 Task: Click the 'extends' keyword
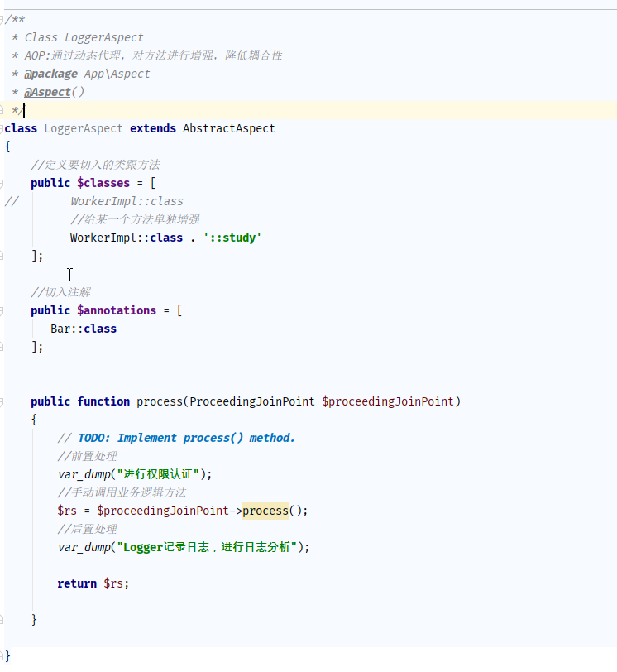(x=153, y=128)
